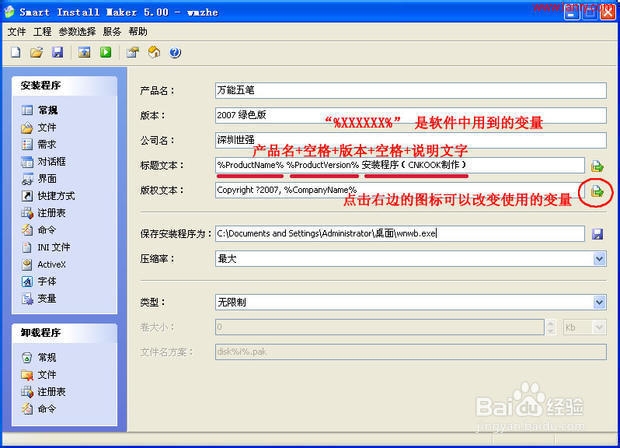Click the 版权文本 input field

click(400, 190)
